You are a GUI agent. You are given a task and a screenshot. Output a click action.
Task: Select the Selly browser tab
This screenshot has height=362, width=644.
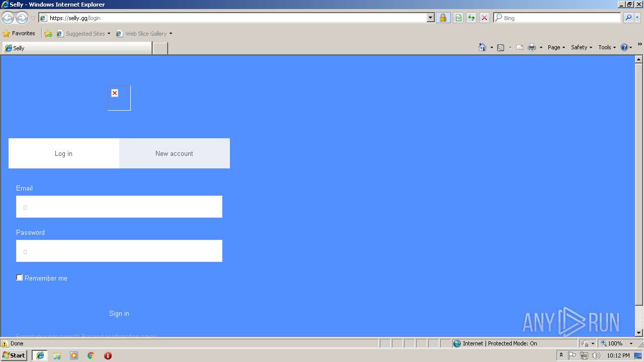point(77,48)
